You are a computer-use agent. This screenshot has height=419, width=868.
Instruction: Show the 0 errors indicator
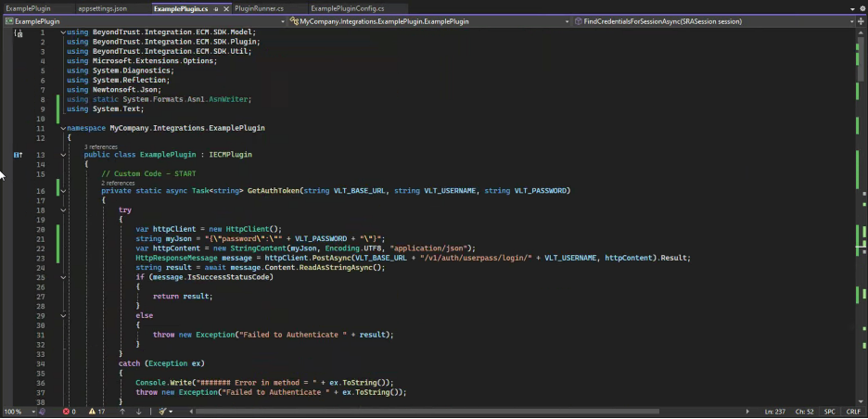(x=70, y=412)
